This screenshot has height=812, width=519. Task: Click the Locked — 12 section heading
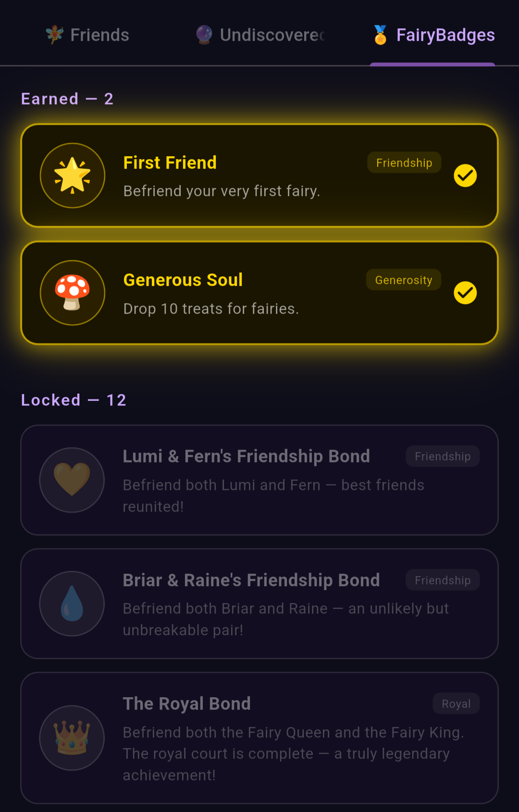[x=74, y=400]
